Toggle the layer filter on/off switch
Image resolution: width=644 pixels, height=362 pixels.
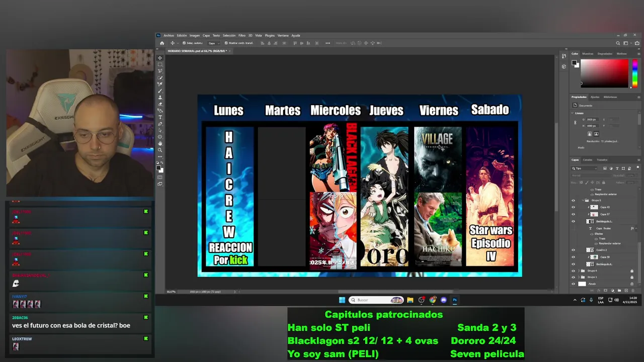pyautogui.click(x=638, y=168)
